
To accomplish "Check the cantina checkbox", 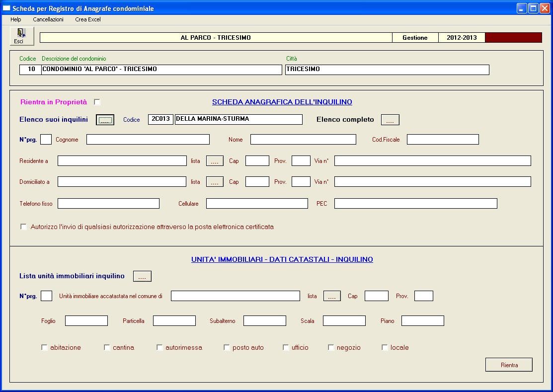I will point(107,348).
